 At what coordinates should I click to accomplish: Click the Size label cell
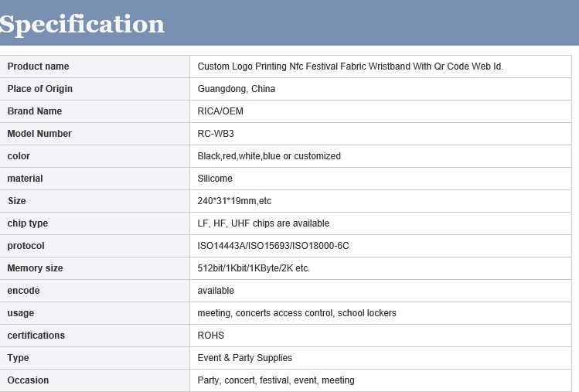click(x=17, y=201)
